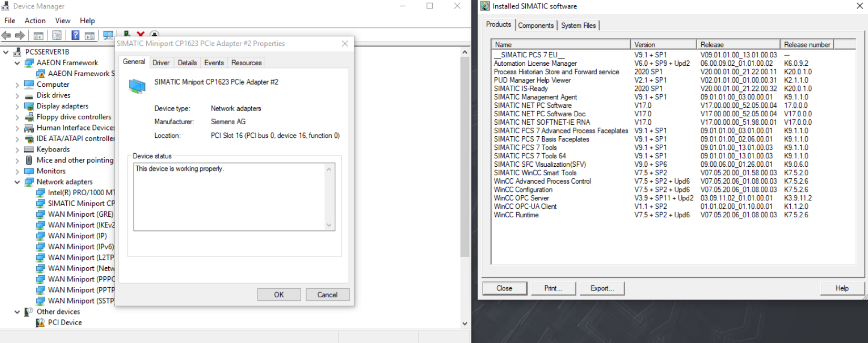
Task: Click the PCI Device warning icon
Action: [40, 322]
